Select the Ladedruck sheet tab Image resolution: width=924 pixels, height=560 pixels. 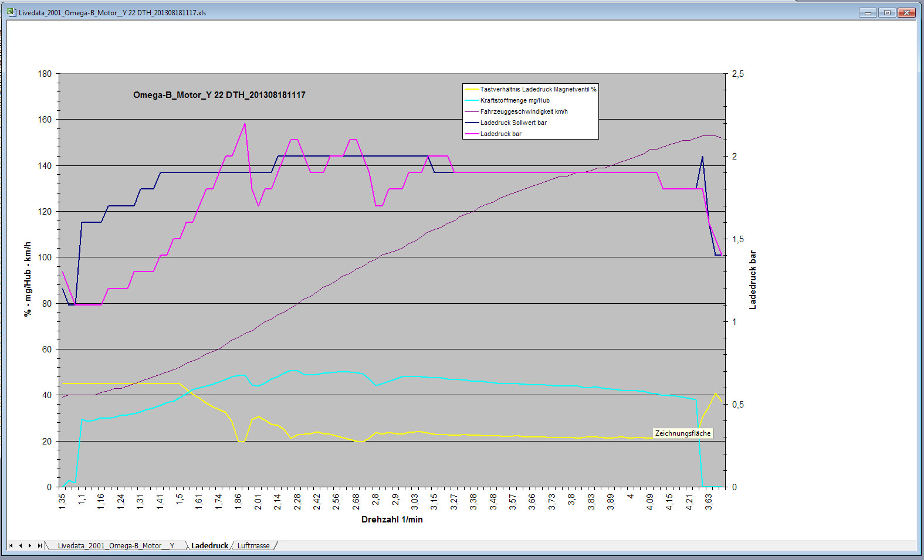click(209, 545)
